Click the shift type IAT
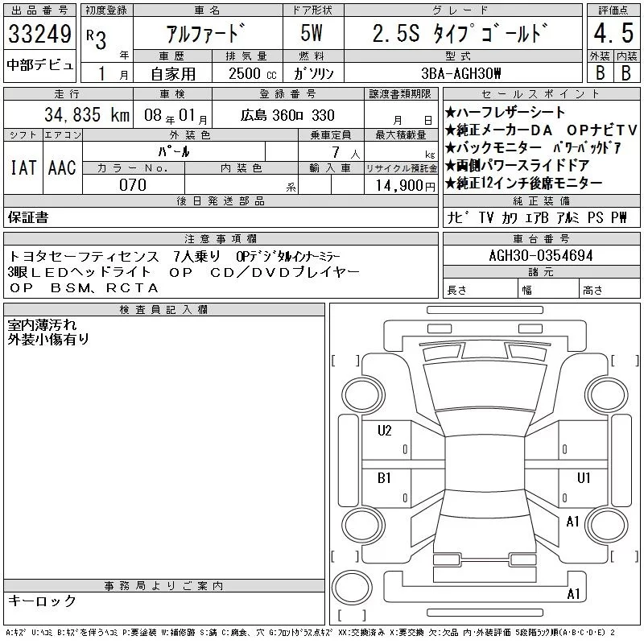Image resolution: width=644 pixels, height=644 pixels. 23,167
